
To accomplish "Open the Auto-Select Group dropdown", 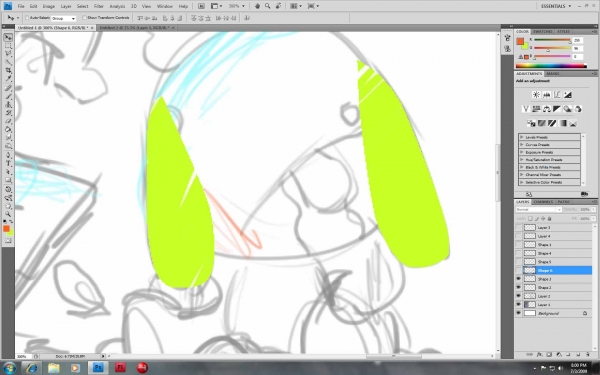I will click(x=64, y=18).
